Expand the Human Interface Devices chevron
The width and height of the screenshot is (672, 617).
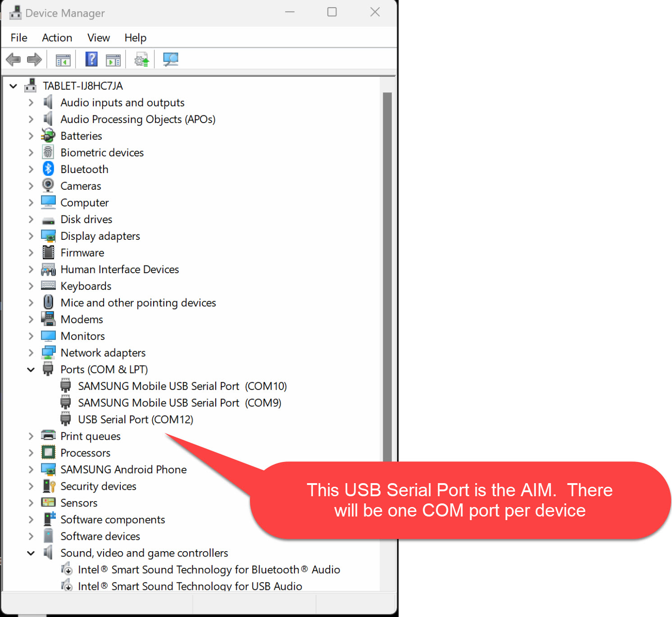click(31, 269)
